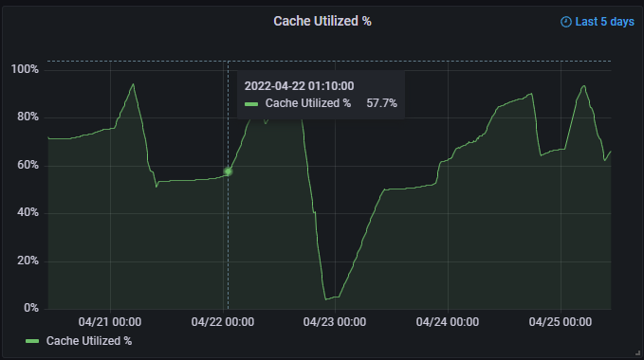644x360 pixels.
Task: Click the 60% y-axis label
Action: [28, 165]
